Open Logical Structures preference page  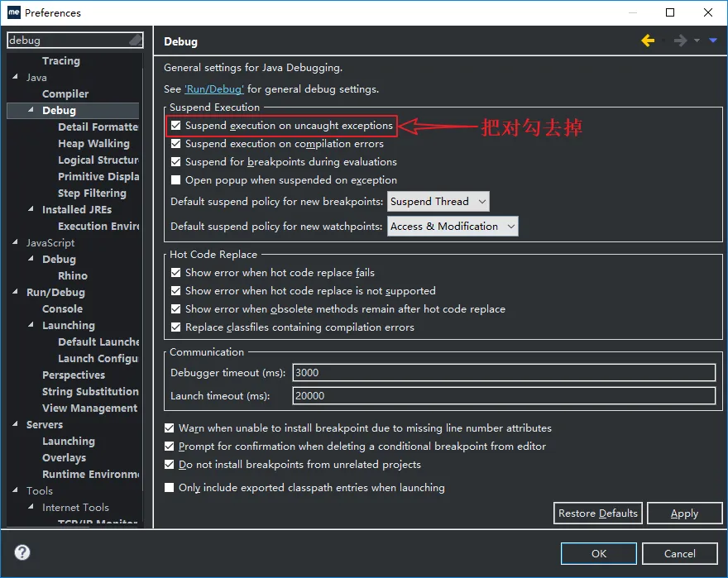98,160
